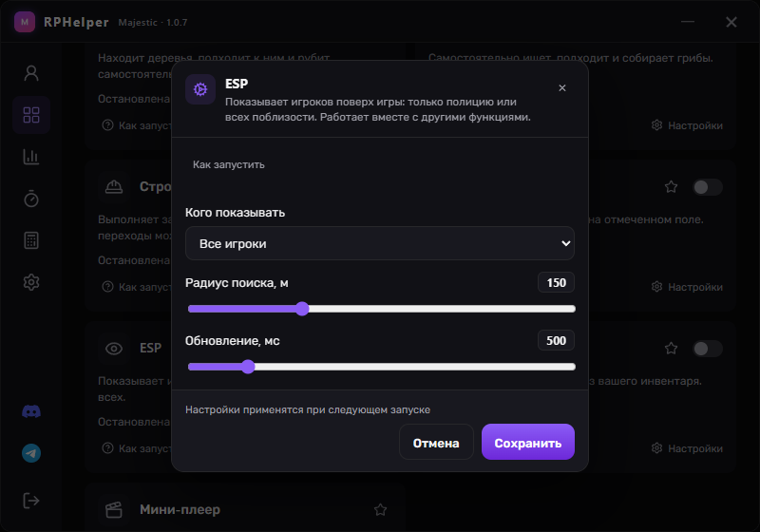Image resolution: width=760 pixels, height=532 pixels.
Task: Open the calculator icon in sidebar
Action: [31, 240]
